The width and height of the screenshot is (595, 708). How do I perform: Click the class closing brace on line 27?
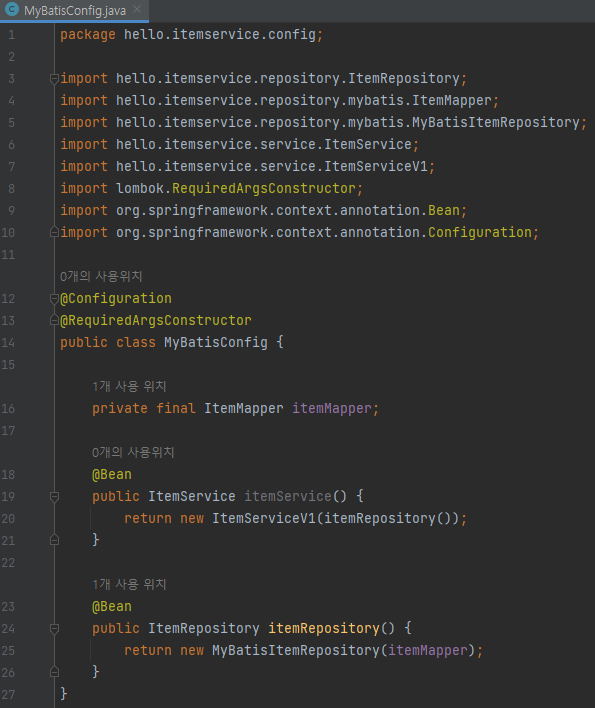pos(64,693)
